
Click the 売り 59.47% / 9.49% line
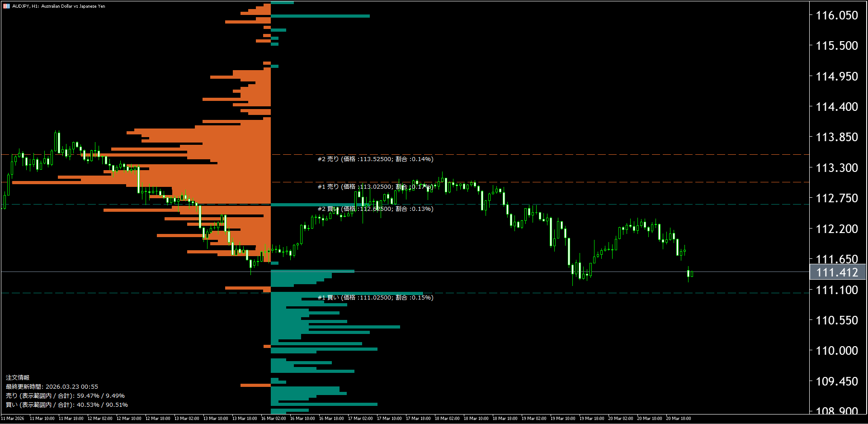point(65,396)
